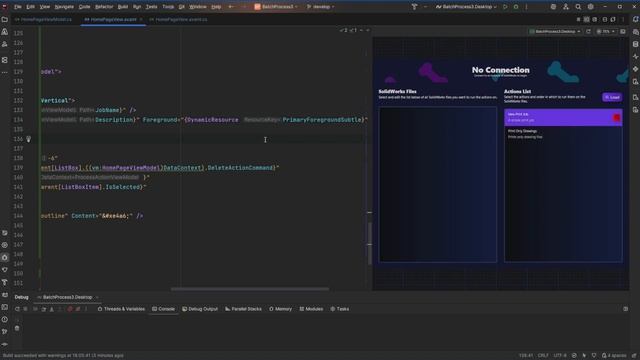Switch to the Modules tab
Screen dimensions: 640x360
coord(311,309)
